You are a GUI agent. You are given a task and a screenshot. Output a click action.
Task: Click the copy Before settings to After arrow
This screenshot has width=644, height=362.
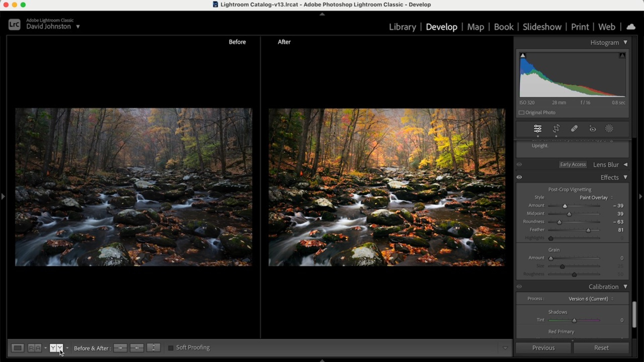click(120, 348)
